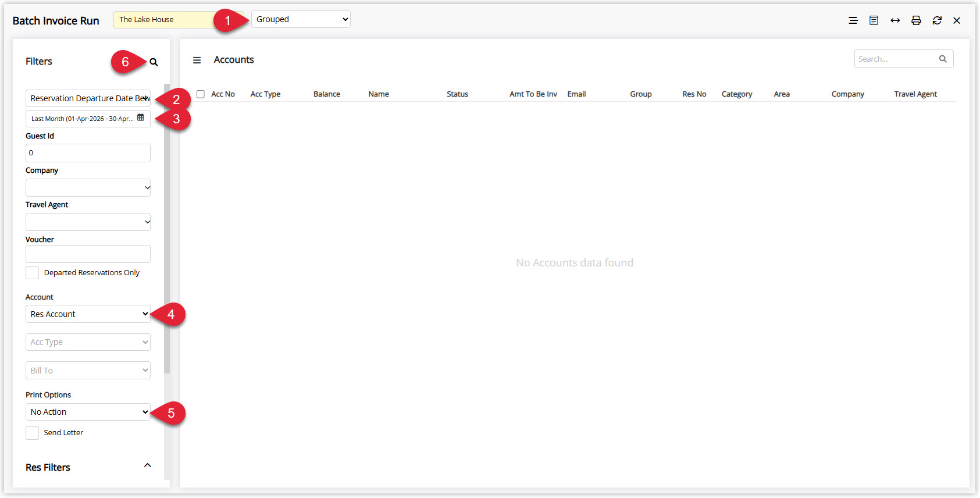The width and height of the screenshot is (980, 498).
Task: Click the Voucher input field
Action: [x=88, y=254]
